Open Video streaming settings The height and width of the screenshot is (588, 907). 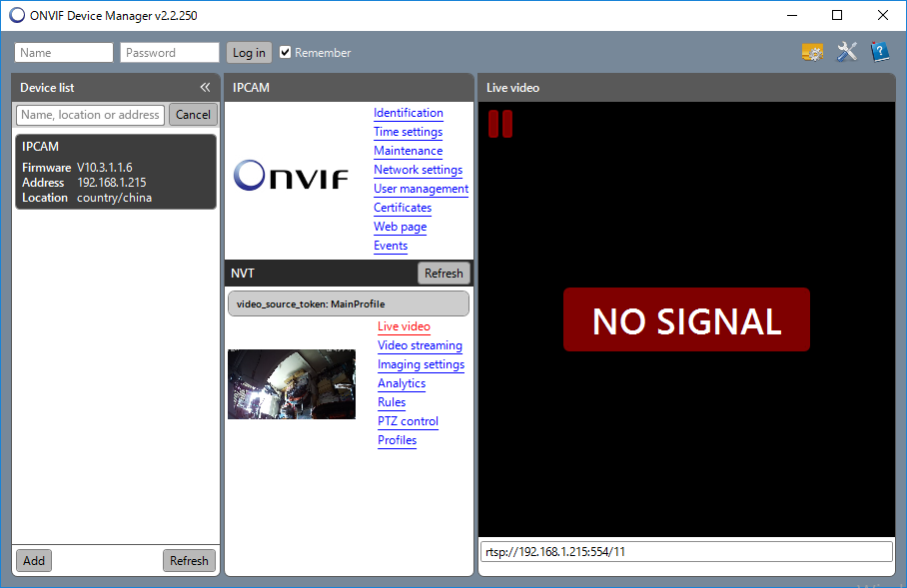point(420,345)
